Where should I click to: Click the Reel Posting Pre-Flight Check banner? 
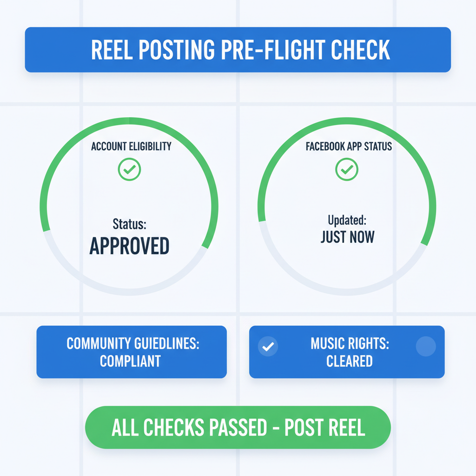[238, 50]
